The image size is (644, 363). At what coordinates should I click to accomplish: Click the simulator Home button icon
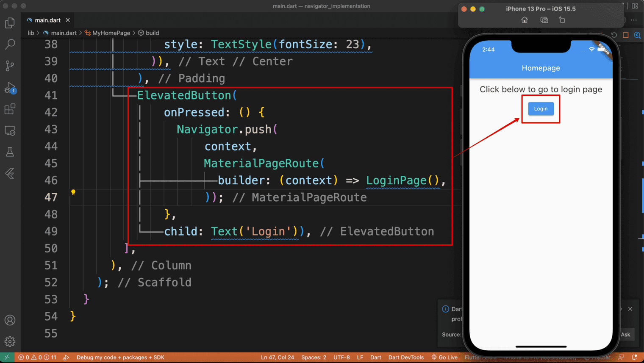coord(525,20)
